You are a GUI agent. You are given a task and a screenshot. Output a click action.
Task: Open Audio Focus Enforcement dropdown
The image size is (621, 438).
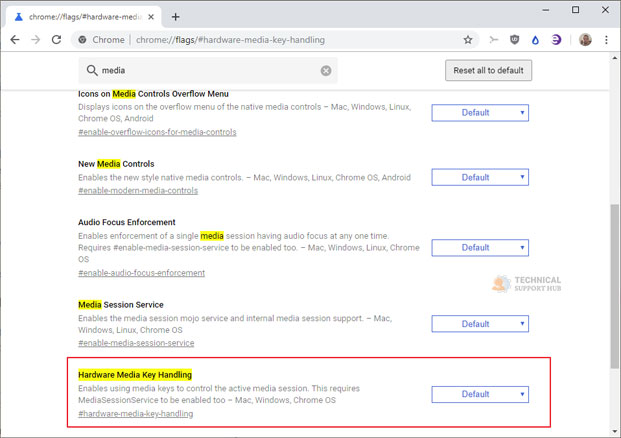pyautogui.click(x=480, y=248)
